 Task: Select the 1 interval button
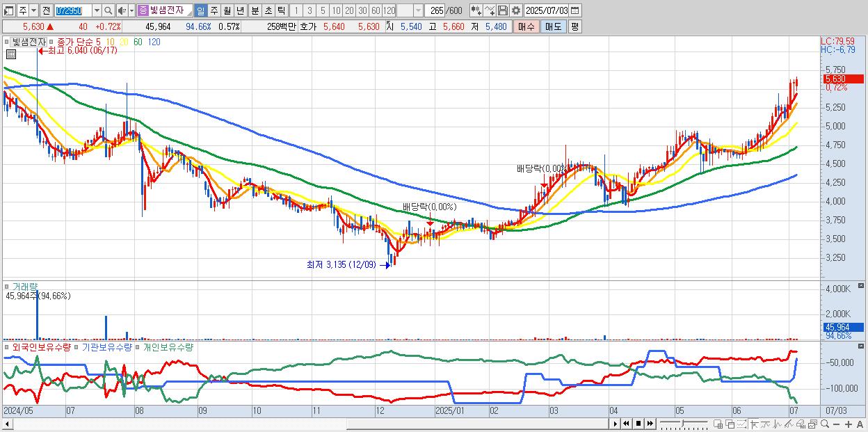coord(296,10)
